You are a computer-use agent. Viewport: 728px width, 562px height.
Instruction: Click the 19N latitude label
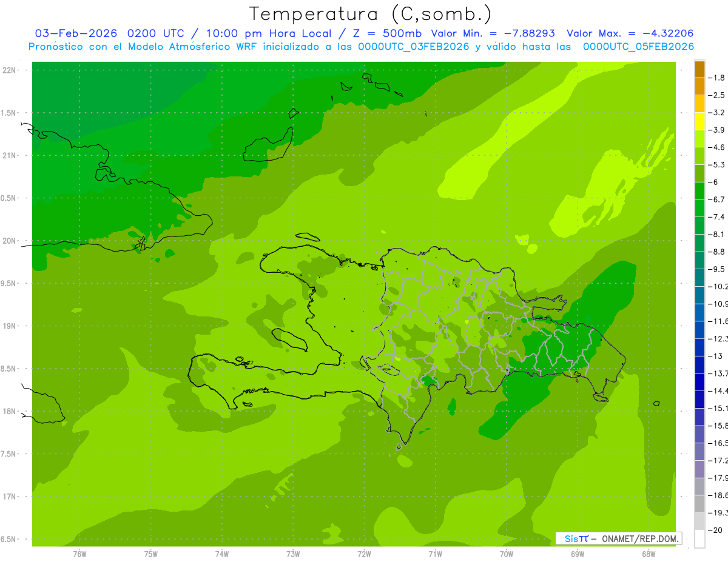tap(10, 326)
